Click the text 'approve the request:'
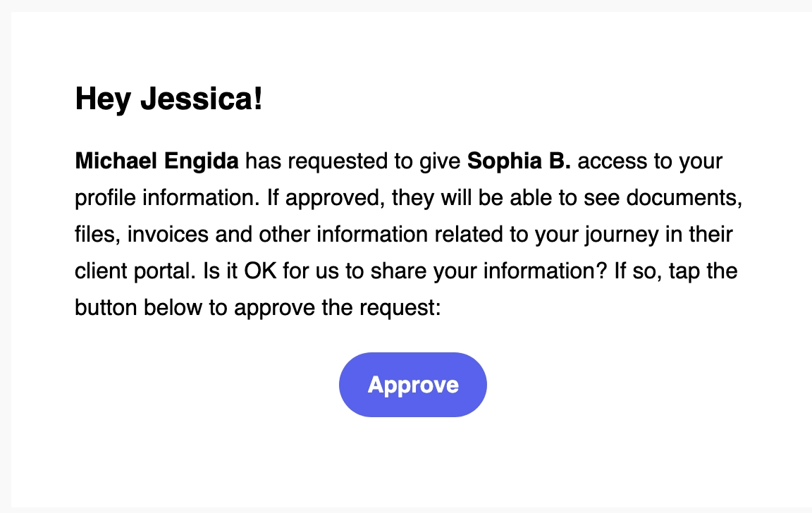 338,308
